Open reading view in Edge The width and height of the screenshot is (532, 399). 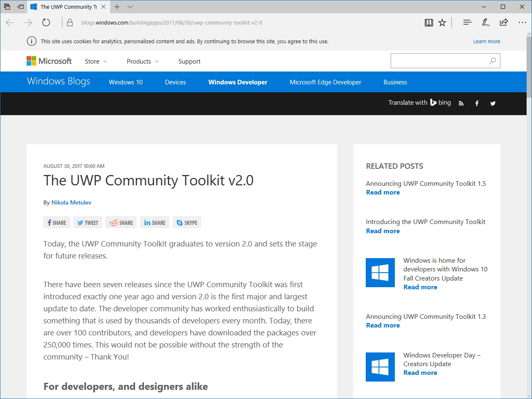[429, 22]
